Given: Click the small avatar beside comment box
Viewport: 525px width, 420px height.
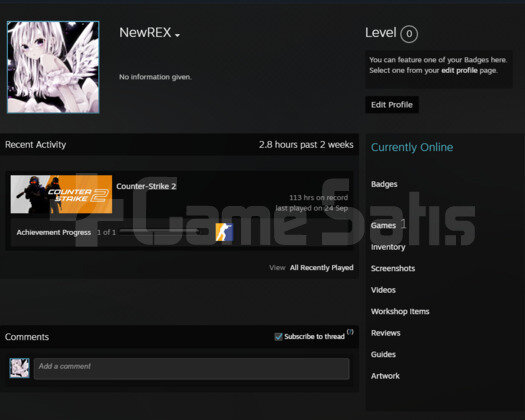Looking at the screenshot, I should (19, 368).
